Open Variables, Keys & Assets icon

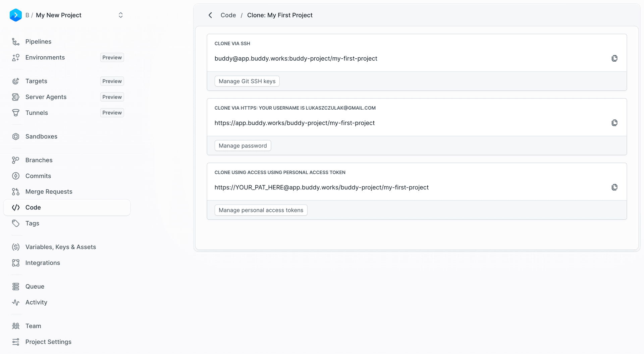[x=16, y=247]
